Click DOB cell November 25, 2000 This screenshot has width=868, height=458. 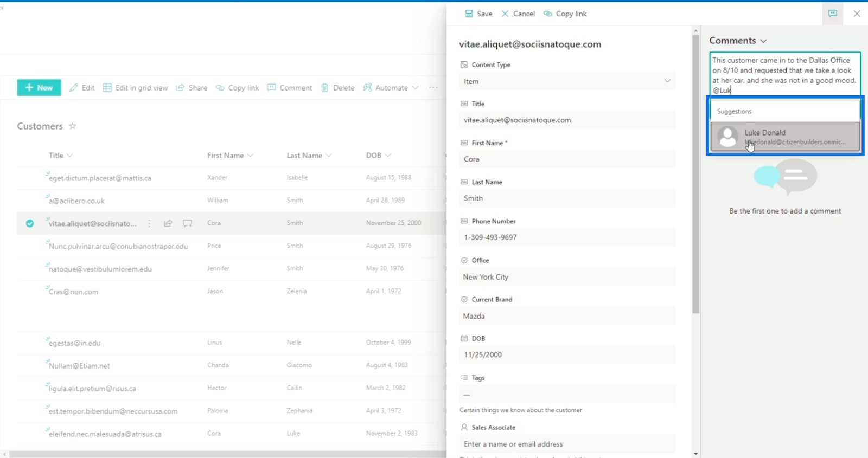393,223
